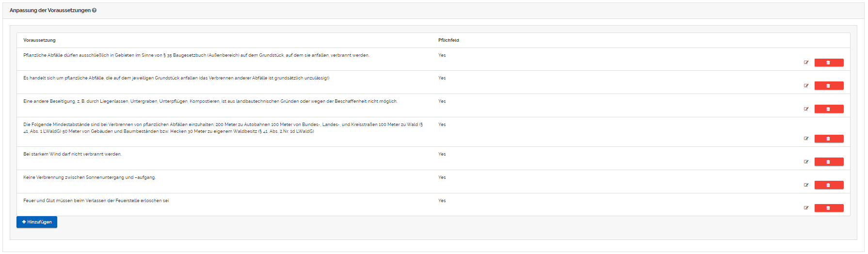The height and width of the screenshot is (254, 868).
Task: Edit the 'Eine andere Beseitigung' requirement
Action: pos(806,109)
